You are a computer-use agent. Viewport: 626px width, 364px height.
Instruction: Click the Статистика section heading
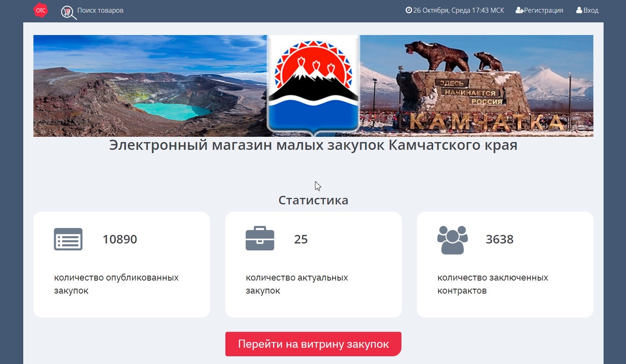[313, 200]
